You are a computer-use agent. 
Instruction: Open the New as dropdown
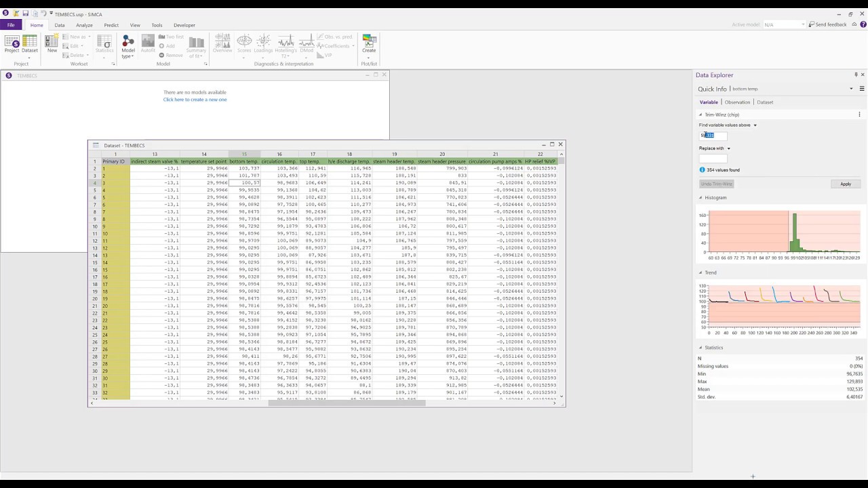coord(75,37)
